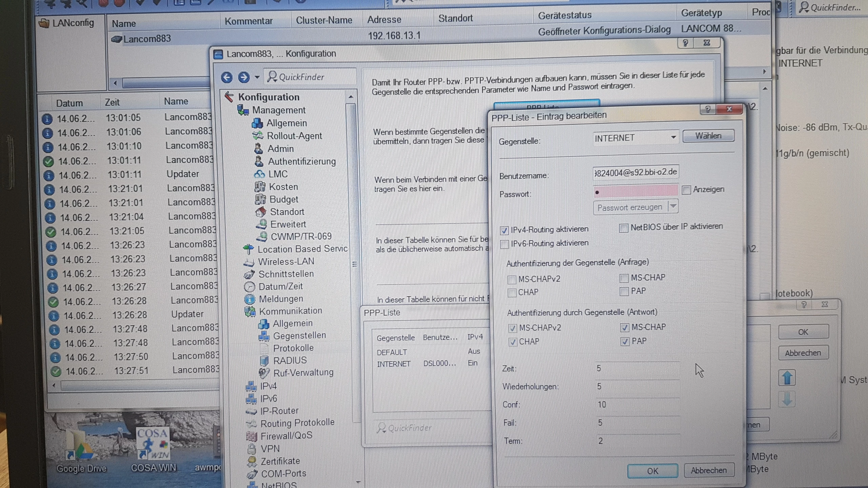Click the back navigation arrow icon
This screenshot has height=488, width=868.
click(x=227, y=78)
